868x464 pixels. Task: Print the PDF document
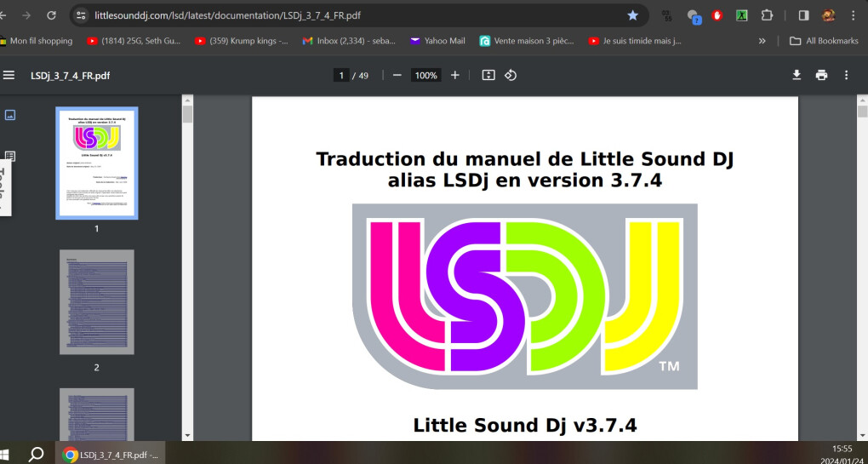click(x=821, y=75)
